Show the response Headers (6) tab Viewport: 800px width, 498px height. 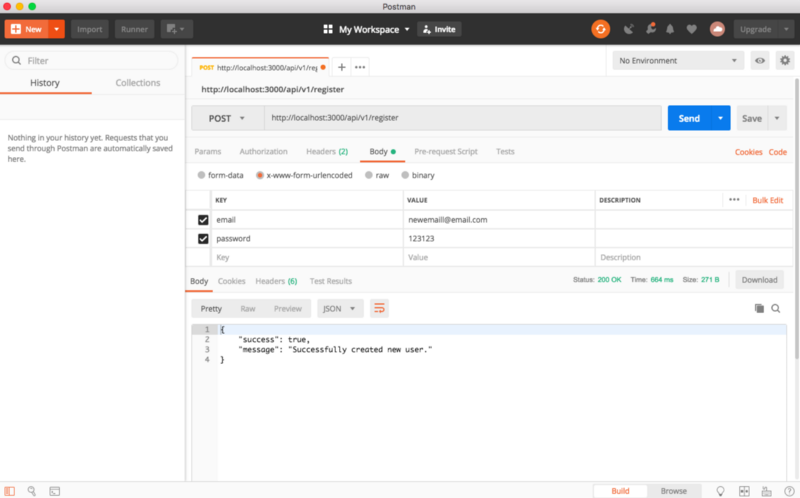click(x=276, y=281)
